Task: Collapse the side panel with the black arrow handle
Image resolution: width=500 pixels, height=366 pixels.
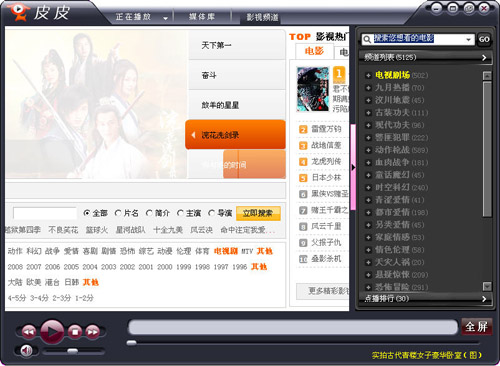Action: (353, 167)
